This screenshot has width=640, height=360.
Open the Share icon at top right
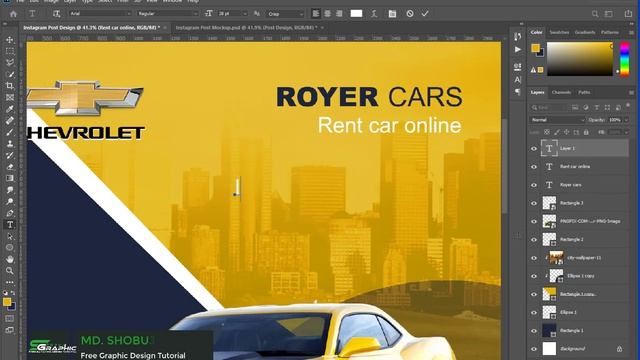[628, 14]
